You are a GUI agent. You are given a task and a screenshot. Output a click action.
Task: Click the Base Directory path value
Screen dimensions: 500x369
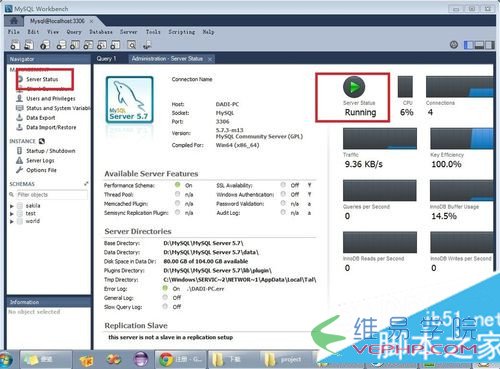tap(203, 243)
